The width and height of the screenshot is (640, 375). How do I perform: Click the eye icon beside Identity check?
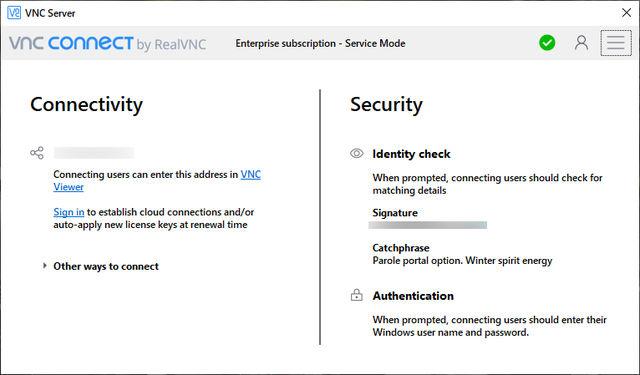357,153
